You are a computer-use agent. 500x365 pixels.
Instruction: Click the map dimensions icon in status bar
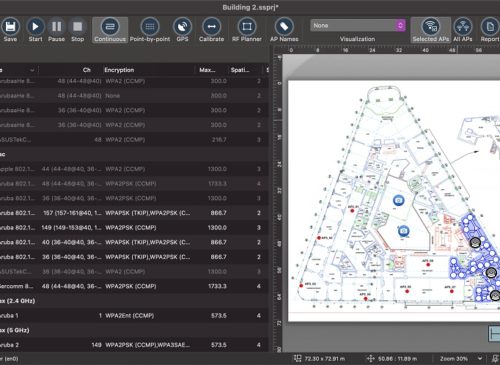pyautogui.click(x=297, y=359)
